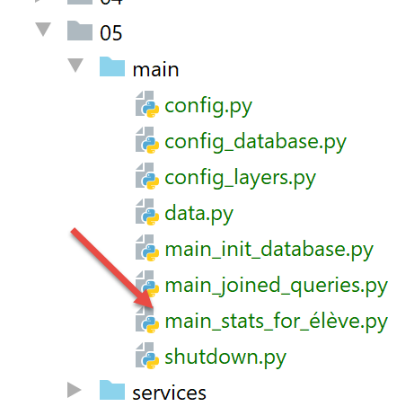
Task: Click the config_database.py Python file icon
Action: (x=147, y=140)
